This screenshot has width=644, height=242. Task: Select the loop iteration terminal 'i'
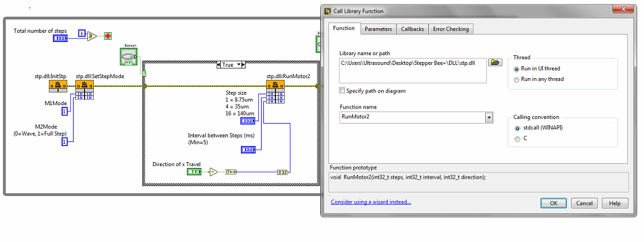click(82, 33)
